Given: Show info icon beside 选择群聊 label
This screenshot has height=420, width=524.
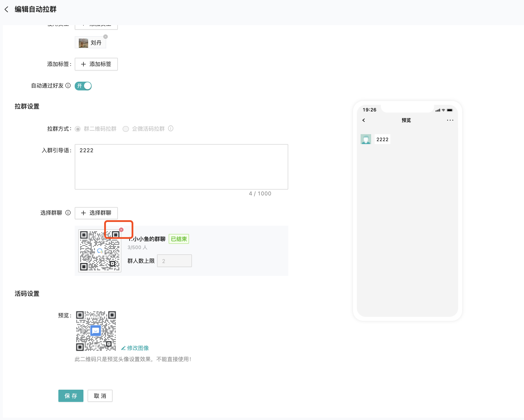Looking at the screenshot, I should (68, 213).
